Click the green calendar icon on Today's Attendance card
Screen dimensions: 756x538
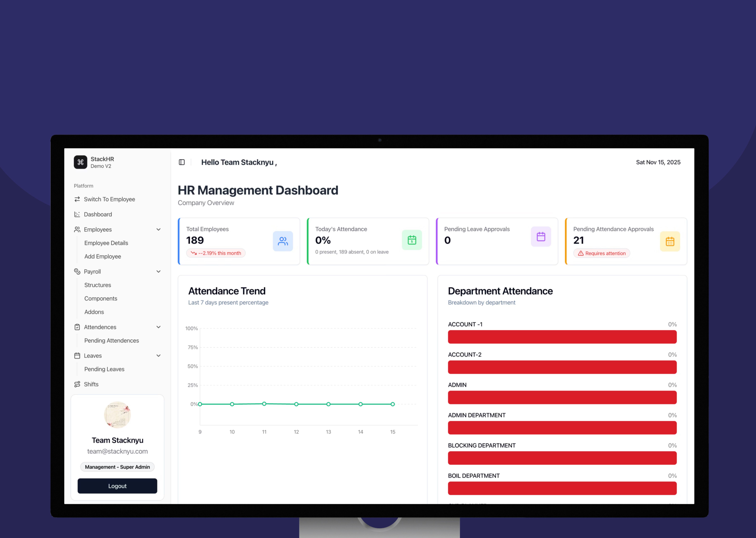tap(412, 240)
